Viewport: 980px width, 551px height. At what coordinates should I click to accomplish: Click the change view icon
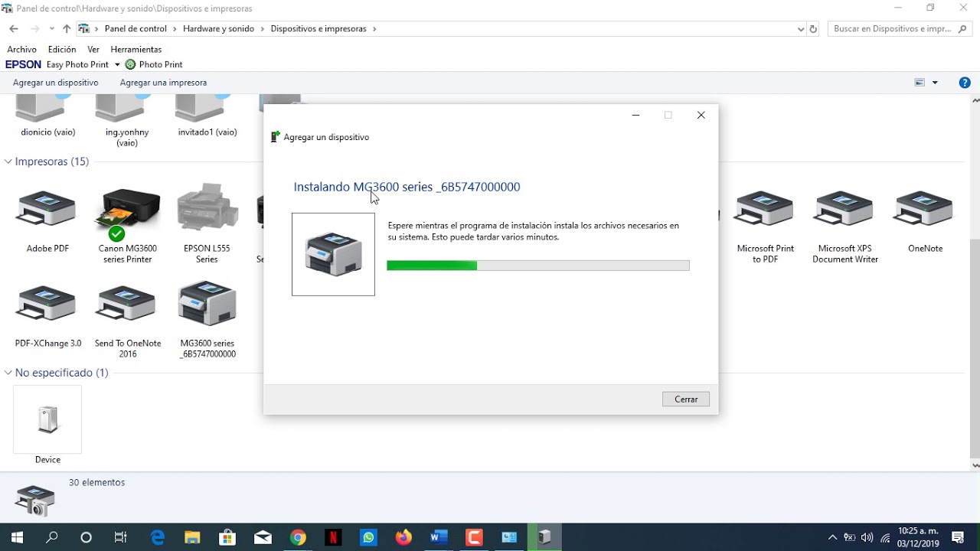coord(920,83)
